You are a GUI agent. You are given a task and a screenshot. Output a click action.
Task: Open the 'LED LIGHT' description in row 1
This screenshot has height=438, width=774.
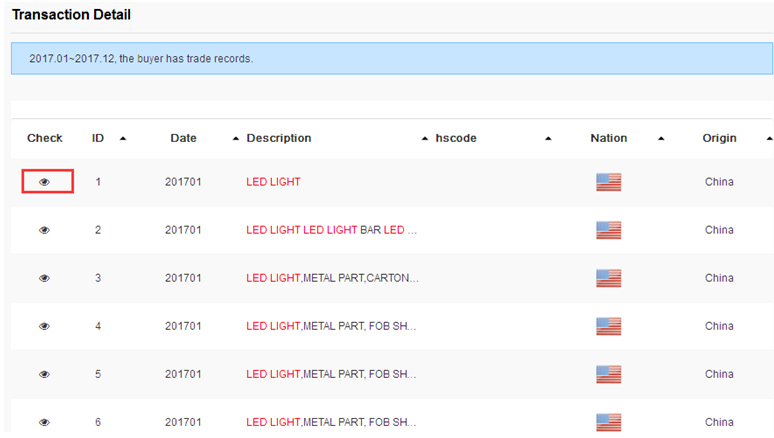pyautogui.click(x=273, y=182)
